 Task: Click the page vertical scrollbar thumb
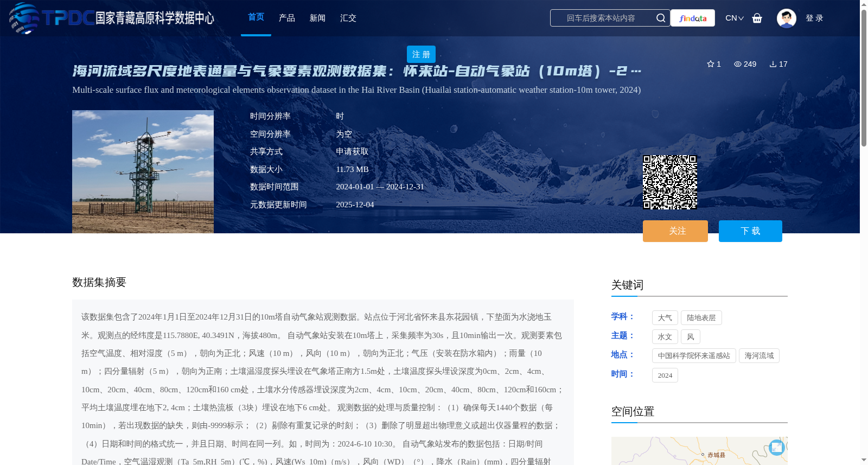(864, 77)
